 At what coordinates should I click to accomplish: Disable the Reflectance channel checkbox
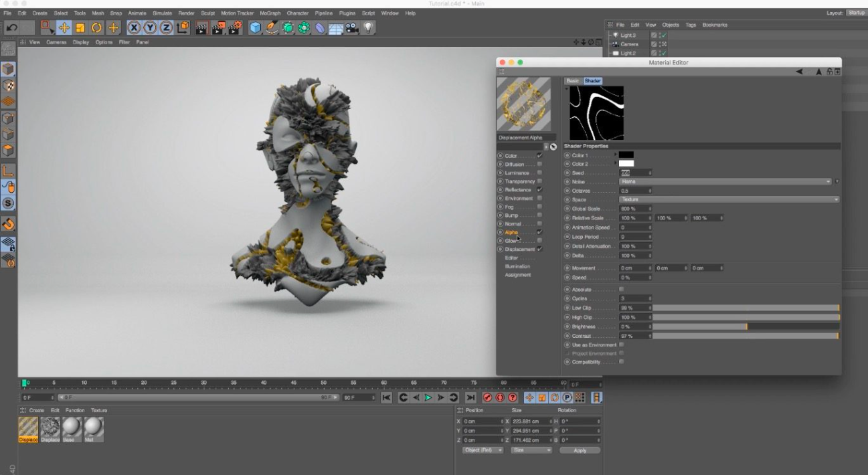point(539,189)
